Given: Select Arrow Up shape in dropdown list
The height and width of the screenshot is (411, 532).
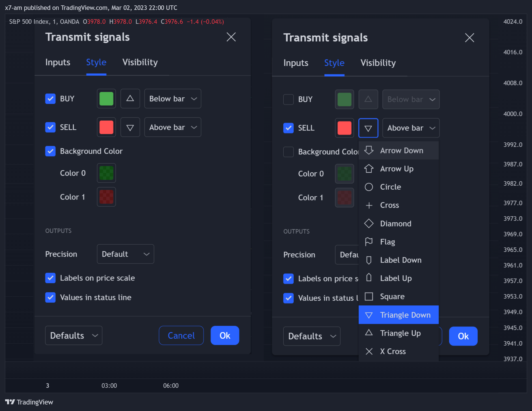Looking at the screenshot, I should point(399,169).
